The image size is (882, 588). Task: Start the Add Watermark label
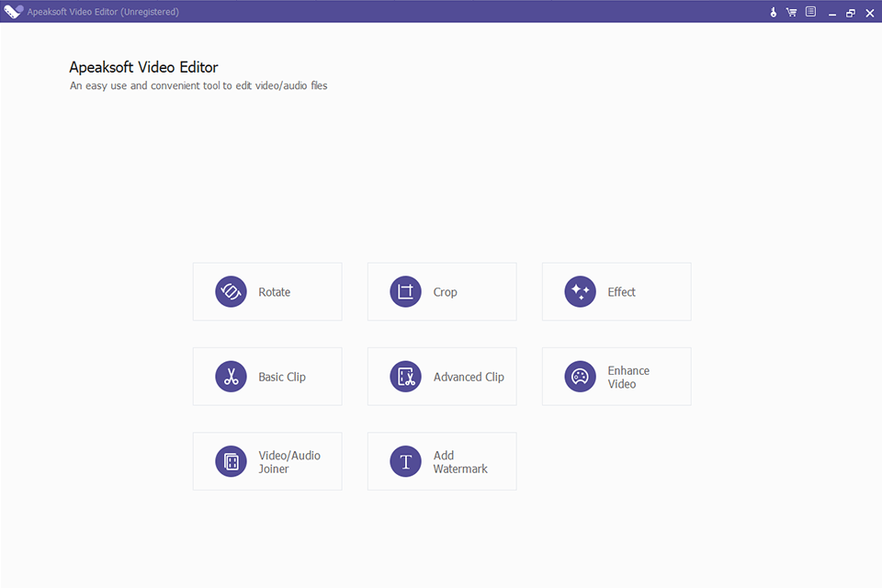coord(460,462)
